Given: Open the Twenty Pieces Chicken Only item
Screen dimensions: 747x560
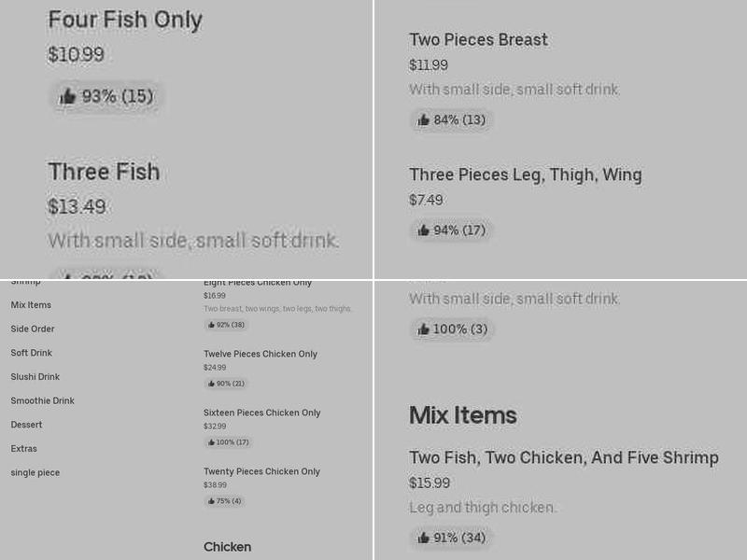Looking at the screenshot, I should (x=261, y=471).
